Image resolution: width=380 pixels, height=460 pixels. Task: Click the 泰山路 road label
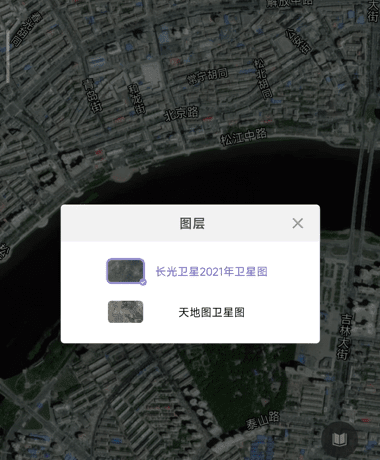click(263, 420)
